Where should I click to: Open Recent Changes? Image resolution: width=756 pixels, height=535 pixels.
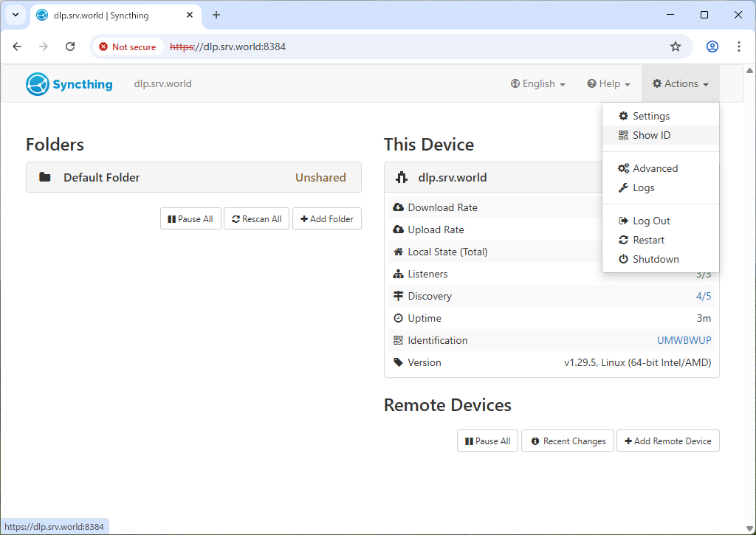click(568, 441)
